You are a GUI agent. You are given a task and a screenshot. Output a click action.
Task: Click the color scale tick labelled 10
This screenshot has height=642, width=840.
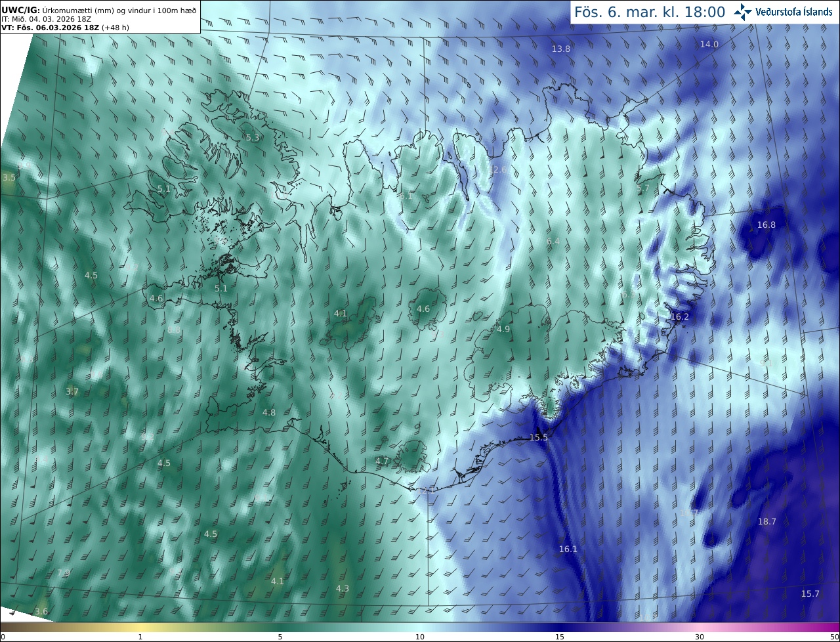coord(420,637)
